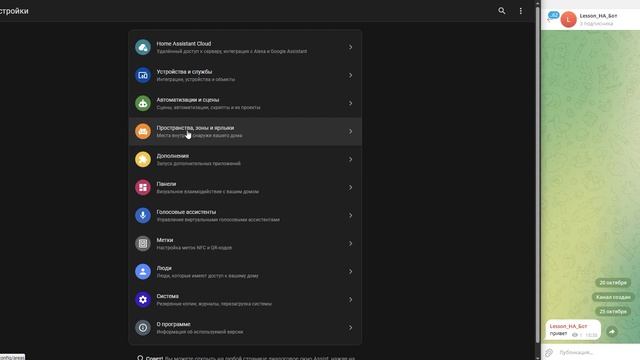Click the Голосовые ассистенты microphone icon
Viewport: 640px width, 360px height.
143,216
